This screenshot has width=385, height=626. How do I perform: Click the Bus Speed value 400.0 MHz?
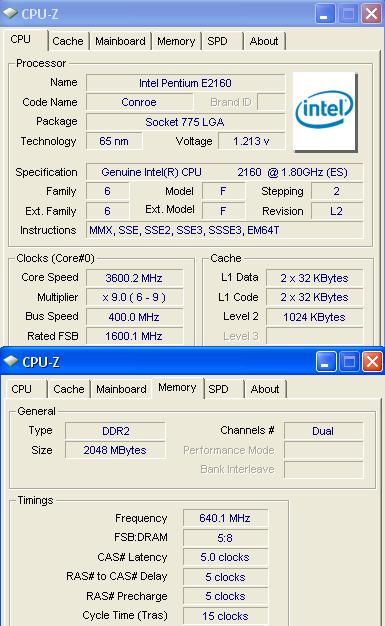point(135,317)
